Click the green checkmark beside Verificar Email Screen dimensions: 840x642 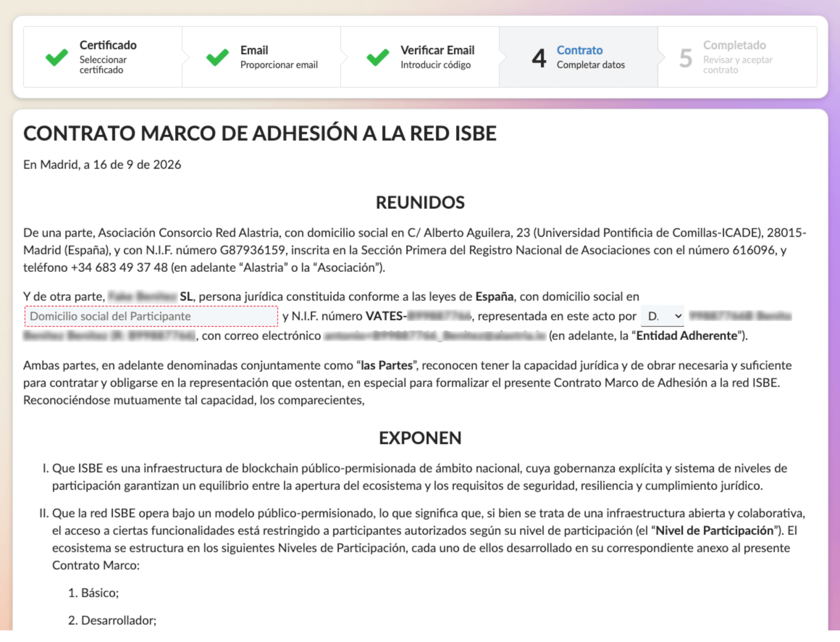pyautogui.click(x=378, y=57)
